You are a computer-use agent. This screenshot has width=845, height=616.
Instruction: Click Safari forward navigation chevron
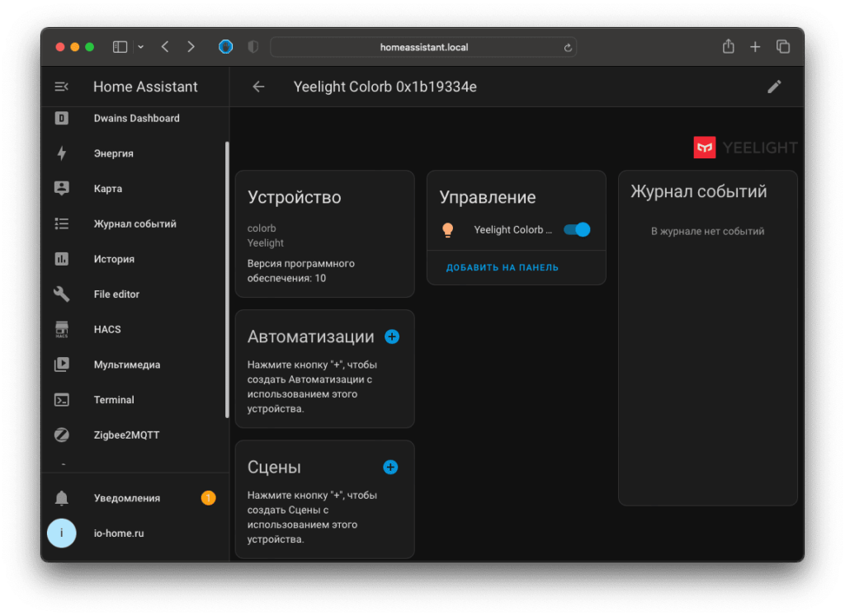tap(191, 47)
